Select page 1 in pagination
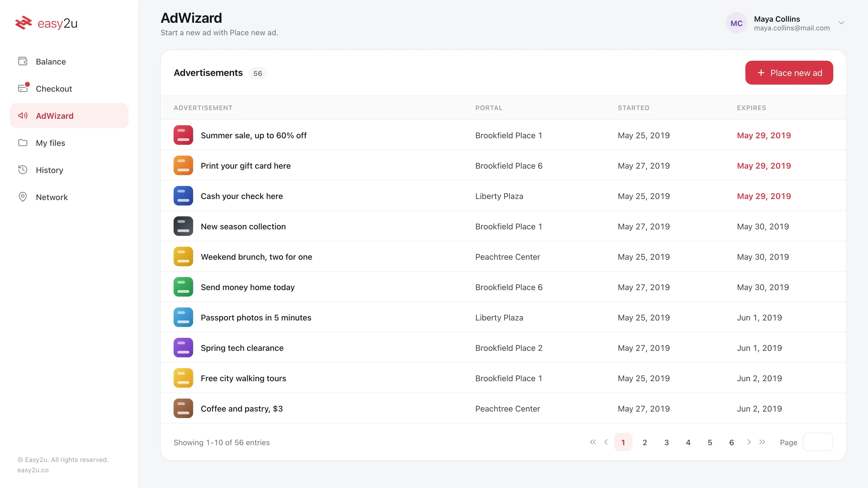 623,442
